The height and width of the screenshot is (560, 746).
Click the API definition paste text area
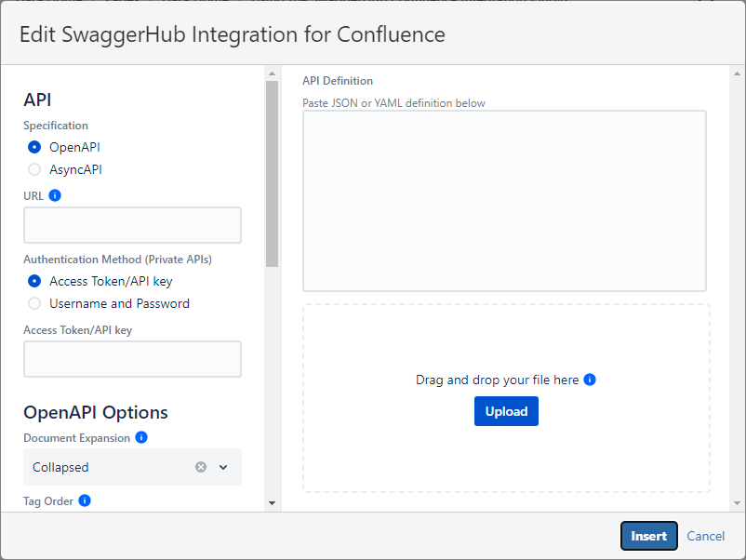click(504, 200)
